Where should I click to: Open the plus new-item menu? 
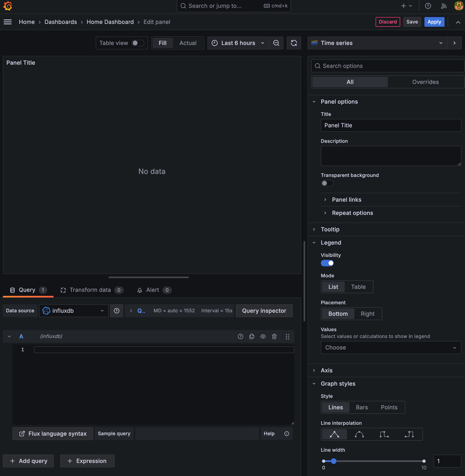(x=406, y=6)
